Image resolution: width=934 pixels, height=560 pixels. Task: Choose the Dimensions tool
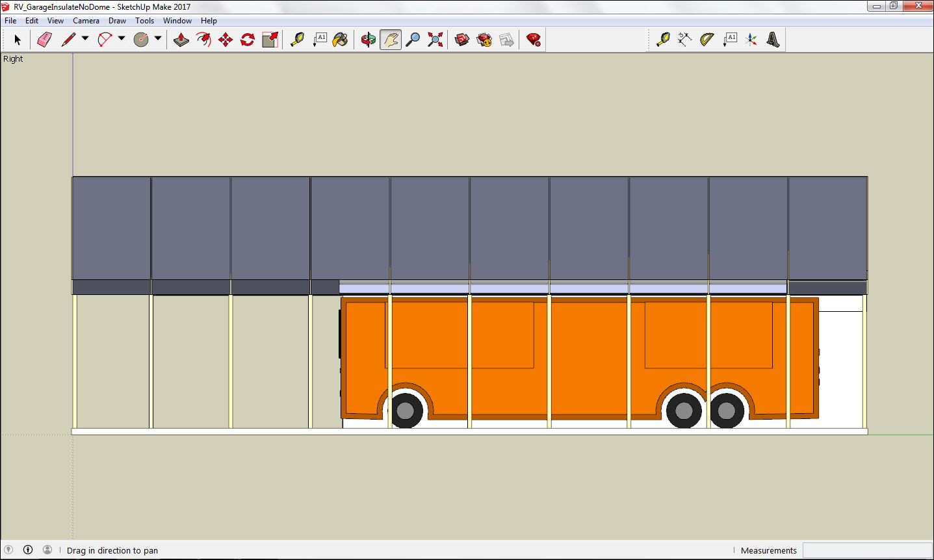684,40
